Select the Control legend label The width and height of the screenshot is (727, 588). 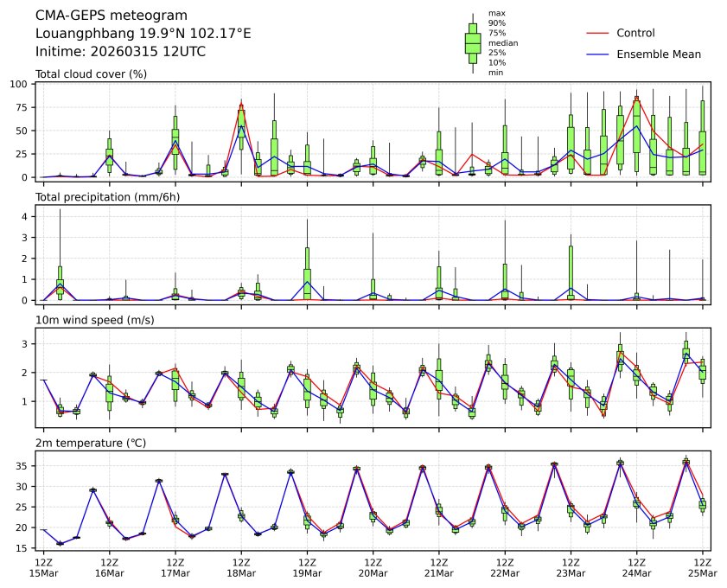[x=635, y=33]
